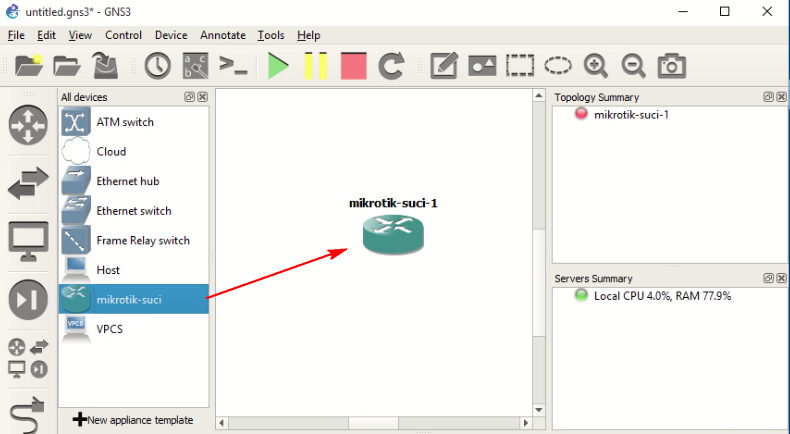
Task: Float the Servers Summary panel
Action: click(x=768, y=278)
